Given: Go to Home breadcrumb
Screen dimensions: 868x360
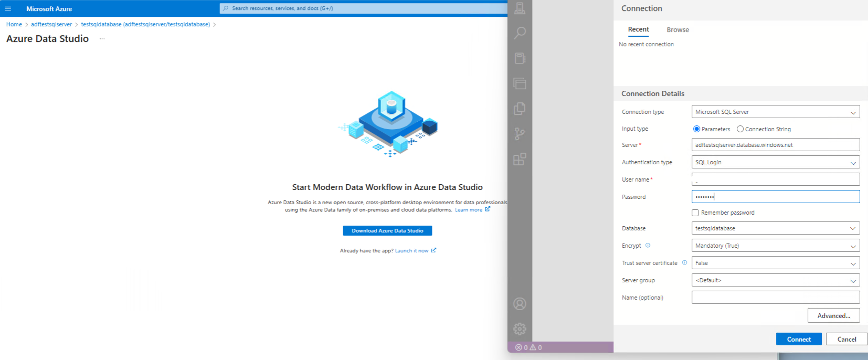Looking at the screenshot, I should tap(14, 25).
